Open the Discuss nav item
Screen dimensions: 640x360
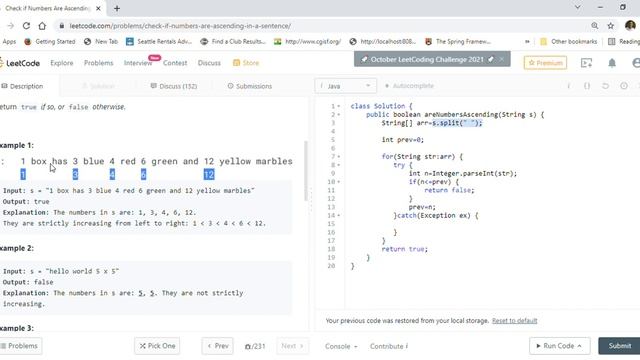(x=209, y=63)
